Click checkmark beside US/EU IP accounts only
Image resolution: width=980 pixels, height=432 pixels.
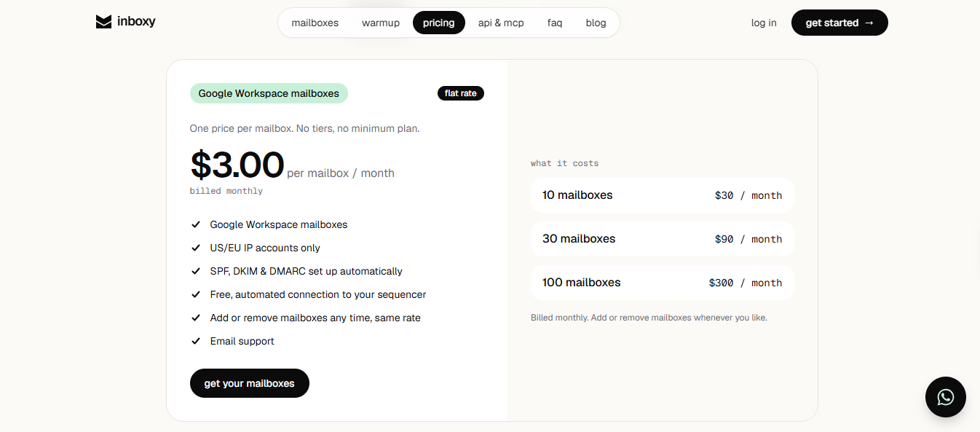pos(196,248)
